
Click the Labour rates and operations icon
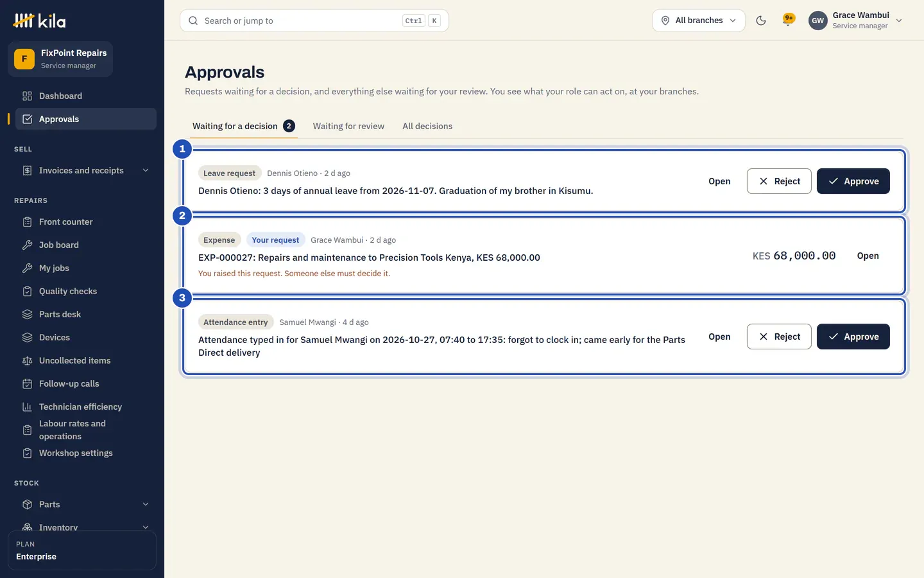27,430
